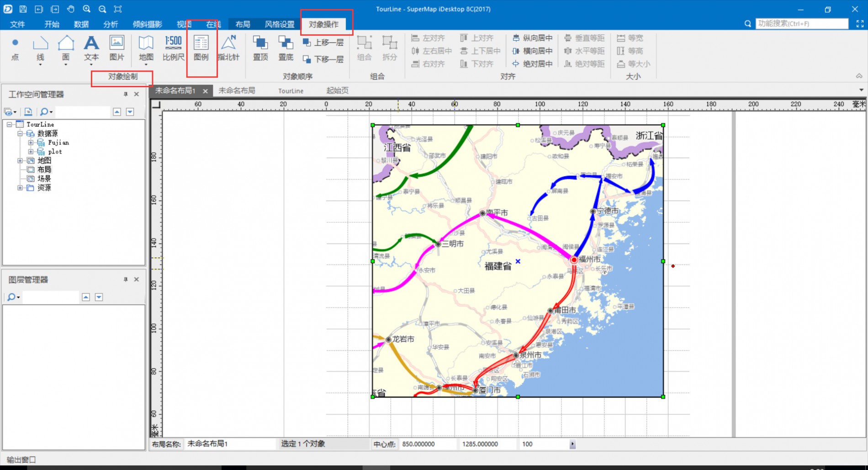
Task: Activate the pan hand tool in title bar
Action: [x=70, y=9]
